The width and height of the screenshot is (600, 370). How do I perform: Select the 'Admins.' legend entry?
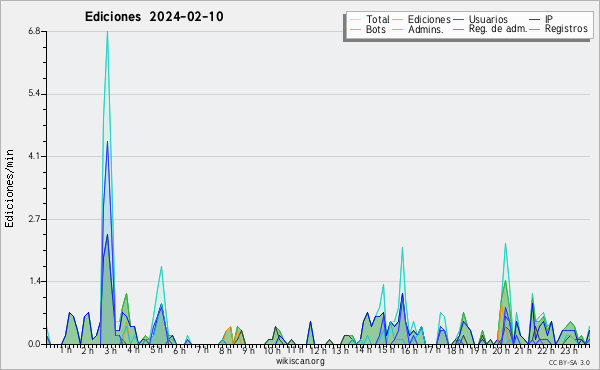point(426,29)
